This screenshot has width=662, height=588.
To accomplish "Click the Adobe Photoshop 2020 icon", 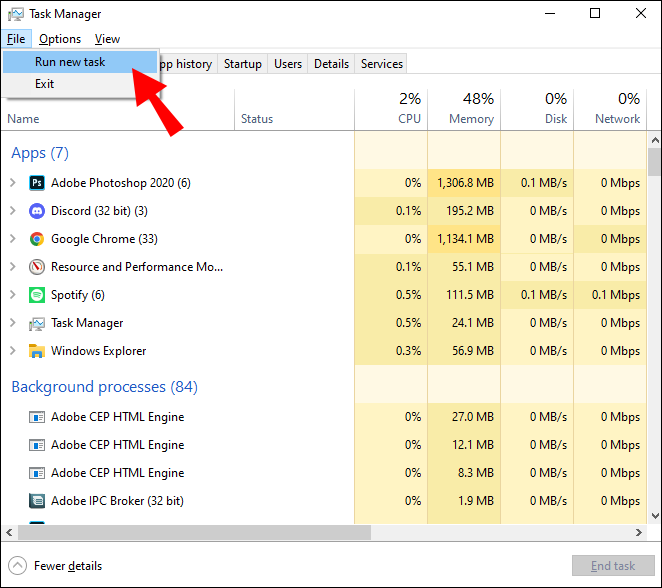I will pos(37,183).
